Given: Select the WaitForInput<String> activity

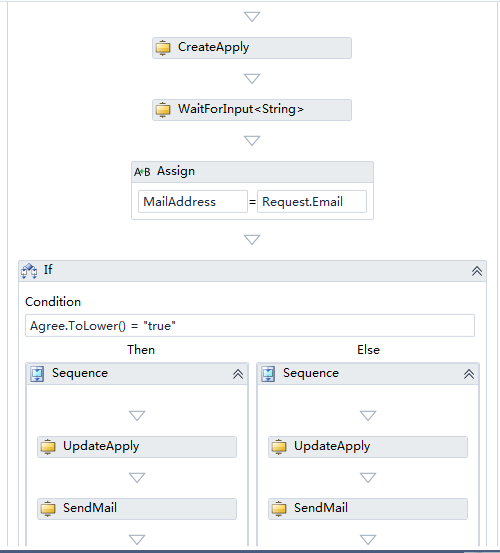Looking at the screenshot, I should [x=252, y=110].
